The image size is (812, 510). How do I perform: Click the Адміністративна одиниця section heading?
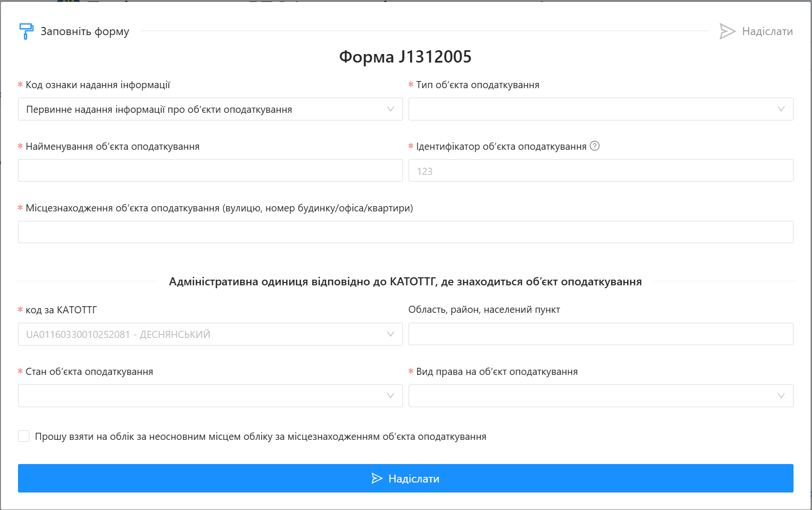405,282
